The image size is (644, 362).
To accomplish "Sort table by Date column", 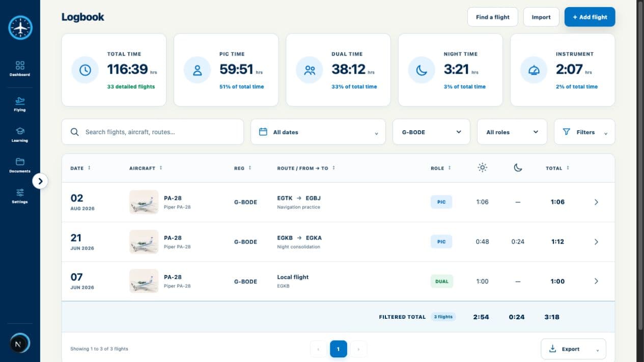I will [x=80, y=168].
